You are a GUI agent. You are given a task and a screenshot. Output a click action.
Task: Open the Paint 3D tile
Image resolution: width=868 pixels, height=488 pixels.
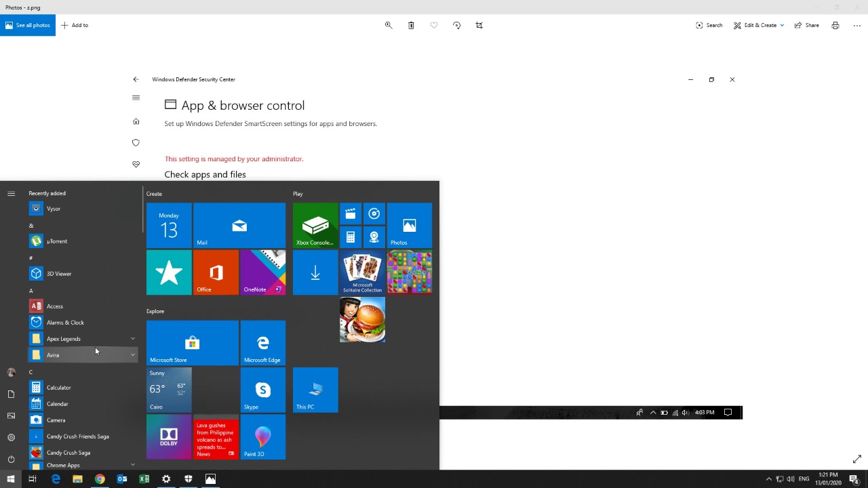(x=263, y=437)
